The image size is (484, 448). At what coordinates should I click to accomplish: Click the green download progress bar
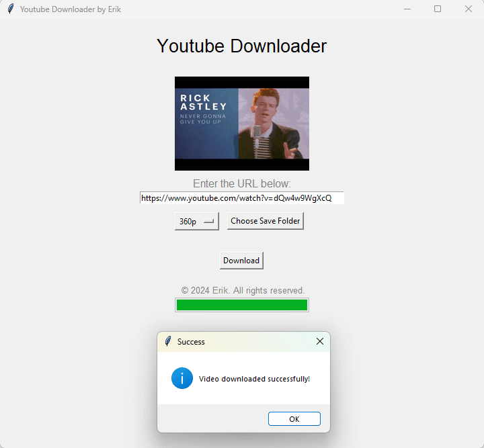coord(242,305)
